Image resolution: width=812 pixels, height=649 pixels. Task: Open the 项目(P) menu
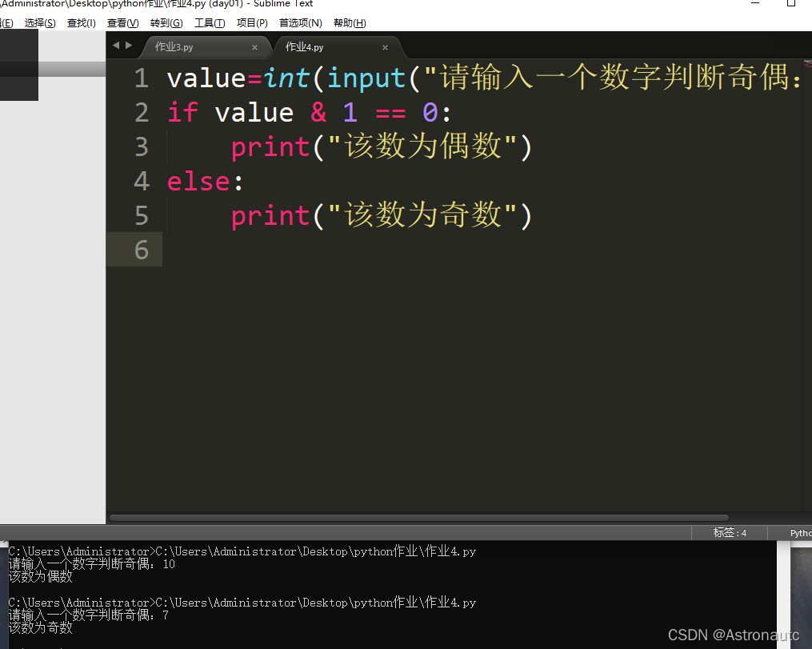point(252,23)
